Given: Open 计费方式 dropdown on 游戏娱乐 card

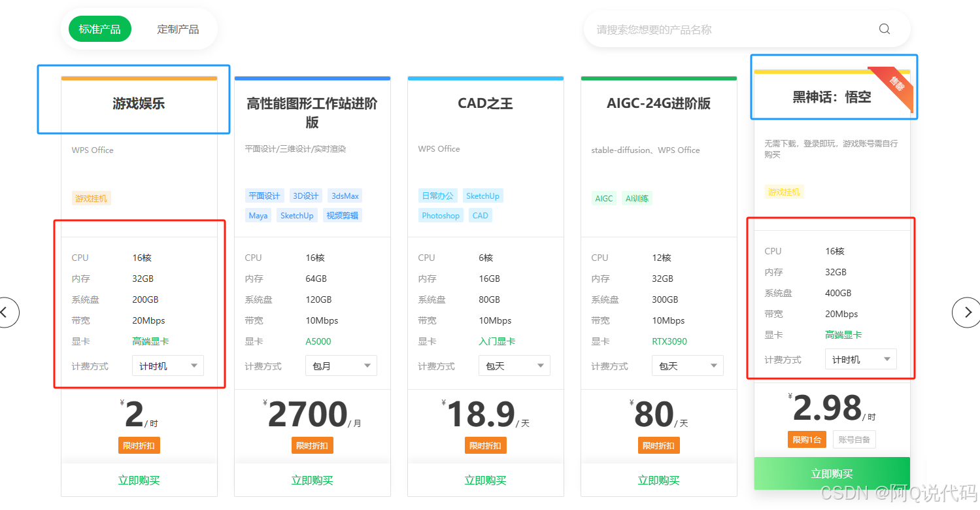Looking at the screenshot, I should (x=168, y=366).
